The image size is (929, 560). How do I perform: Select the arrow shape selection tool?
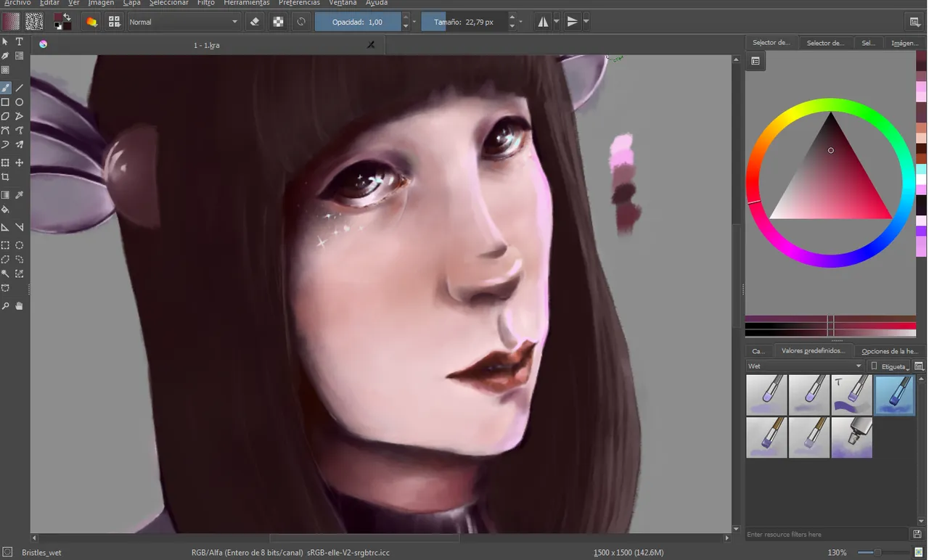point(5,41)
